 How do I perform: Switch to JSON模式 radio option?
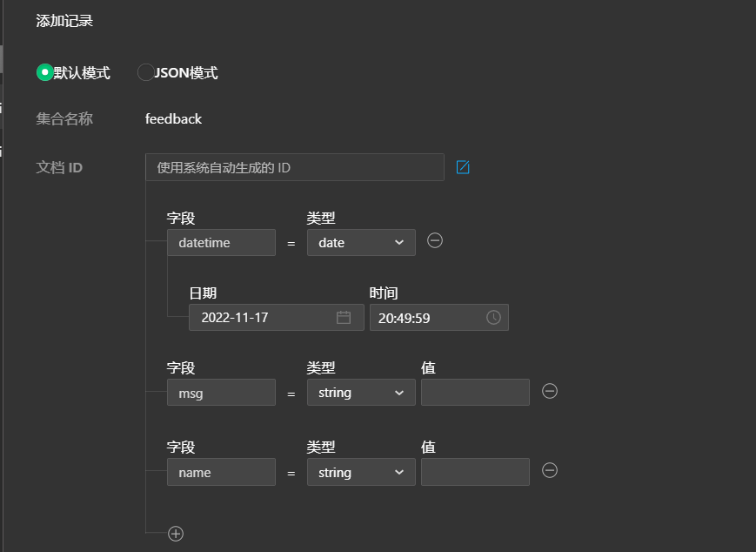coord(145,72)
